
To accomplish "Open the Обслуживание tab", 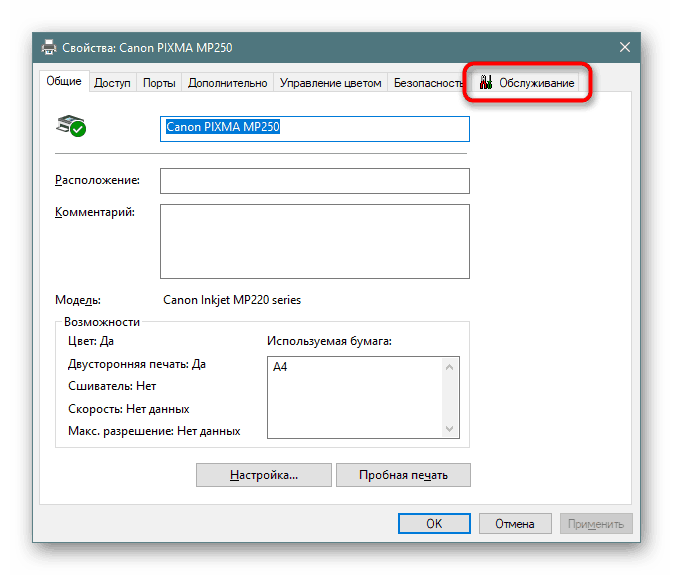I will click(x=528, y=84).
